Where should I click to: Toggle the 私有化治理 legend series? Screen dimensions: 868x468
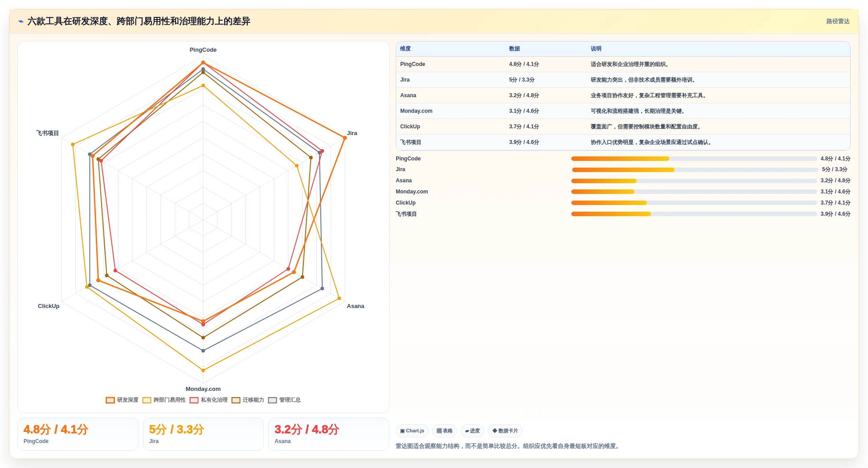click(209, 400)
